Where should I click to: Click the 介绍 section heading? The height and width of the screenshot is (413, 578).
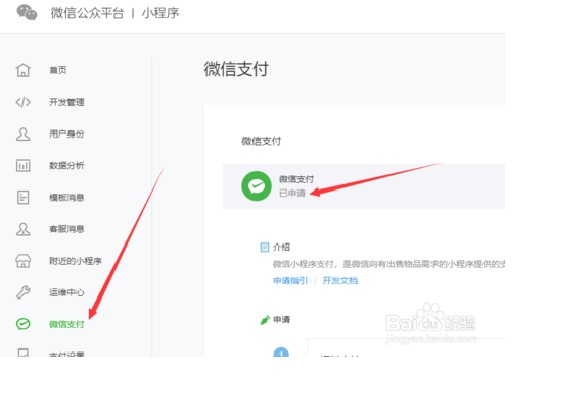(x=282, y=247)
